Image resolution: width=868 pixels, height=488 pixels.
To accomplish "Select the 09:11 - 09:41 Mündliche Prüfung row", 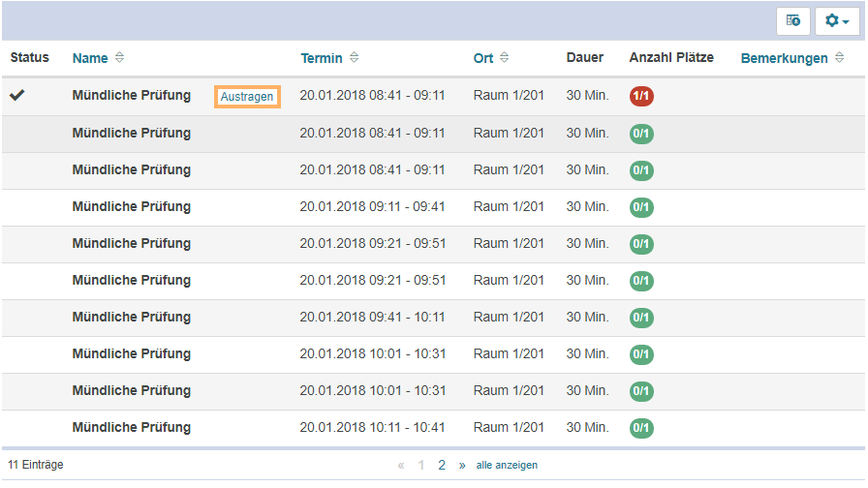I will tap(132, 207).
